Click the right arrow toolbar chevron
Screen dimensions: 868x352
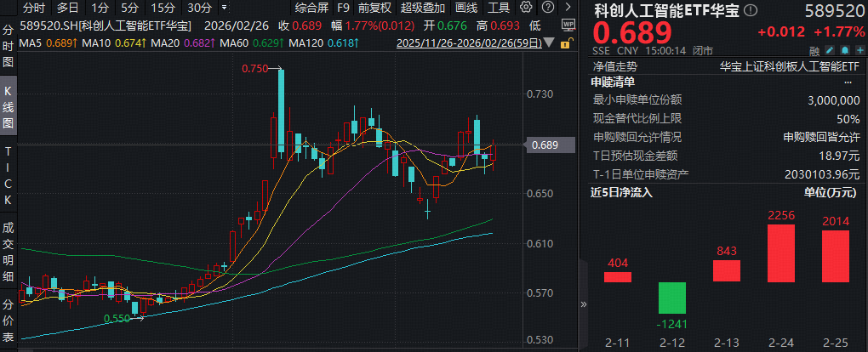tap(568, 8)
